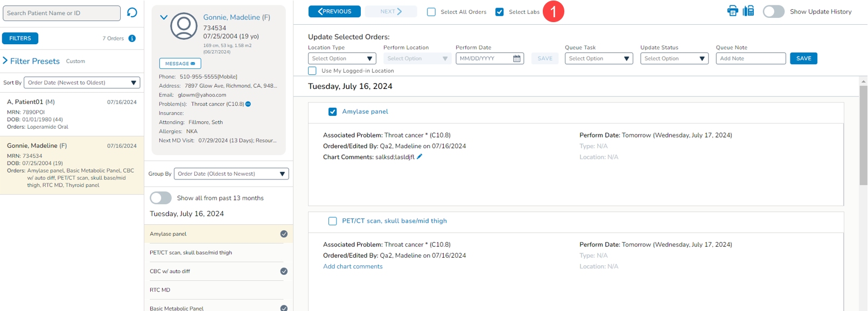
Task: Click the print icon in top toolbar
Action: click(x=732, y=11)
